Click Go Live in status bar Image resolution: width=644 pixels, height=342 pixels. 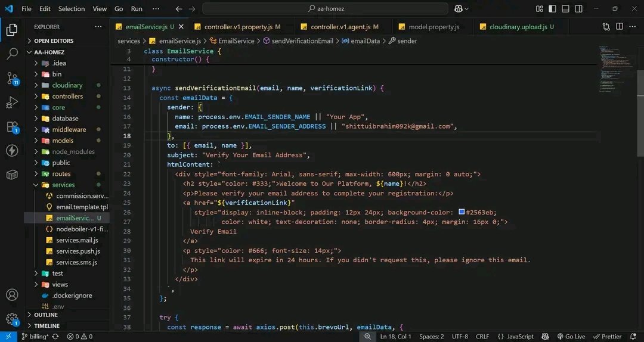pyautogui.click(x=571, y=337)
